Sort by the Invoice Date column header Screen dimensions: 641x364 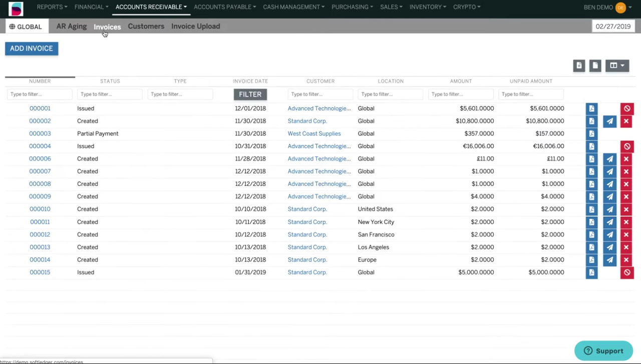(250, 81)
